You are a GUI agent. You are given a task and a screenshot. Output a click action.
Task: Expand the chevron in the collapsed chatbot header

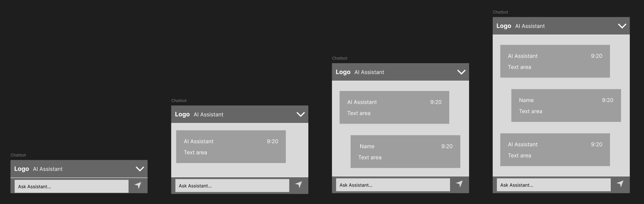click(140, 169)
